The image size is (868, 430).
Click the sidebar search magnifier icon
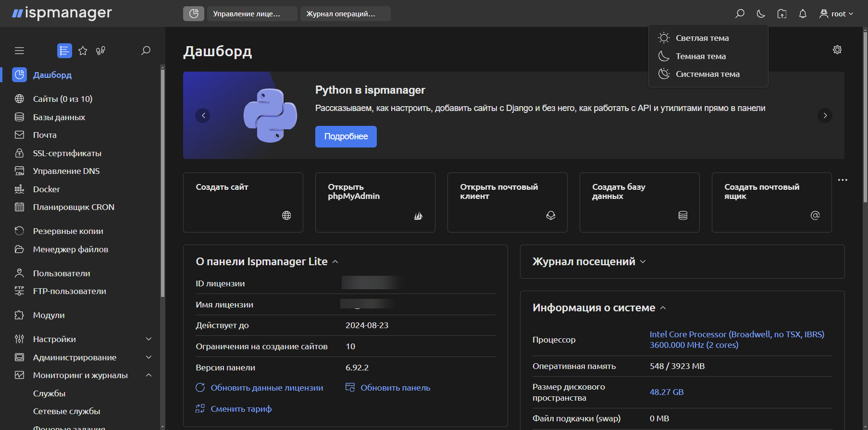click(x=146, y=50)
